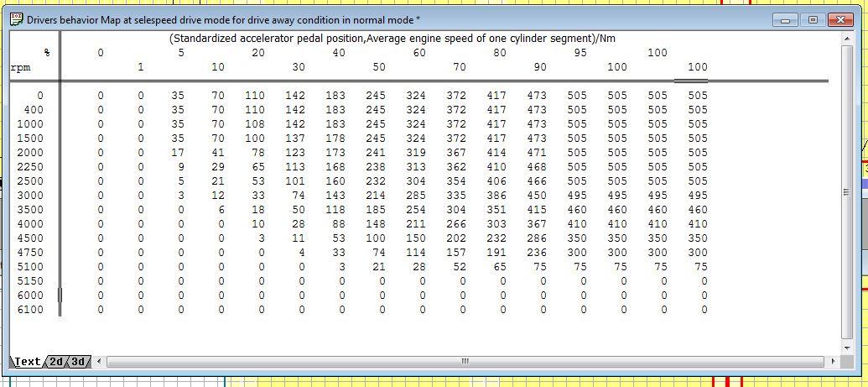Select the 2250 rpm row header
Viewport: 868px width, 387px height.
coord(30,166)
